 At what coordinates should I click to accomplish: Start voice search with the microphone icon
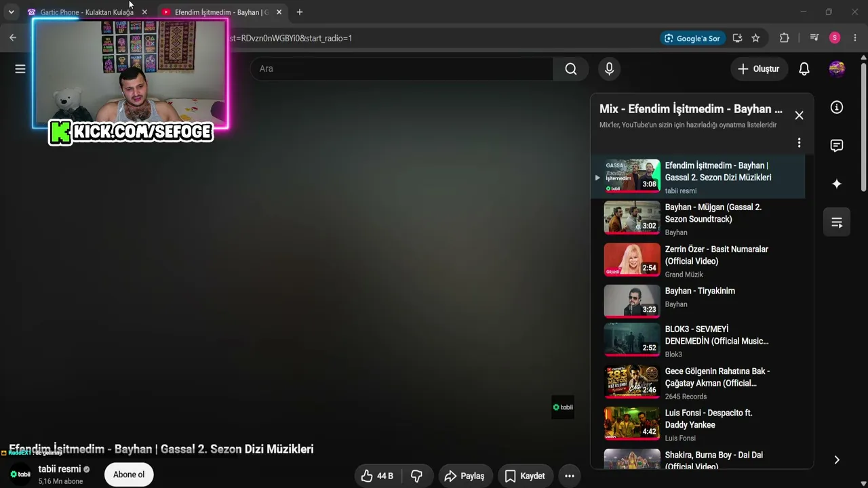tap(609, 68)
